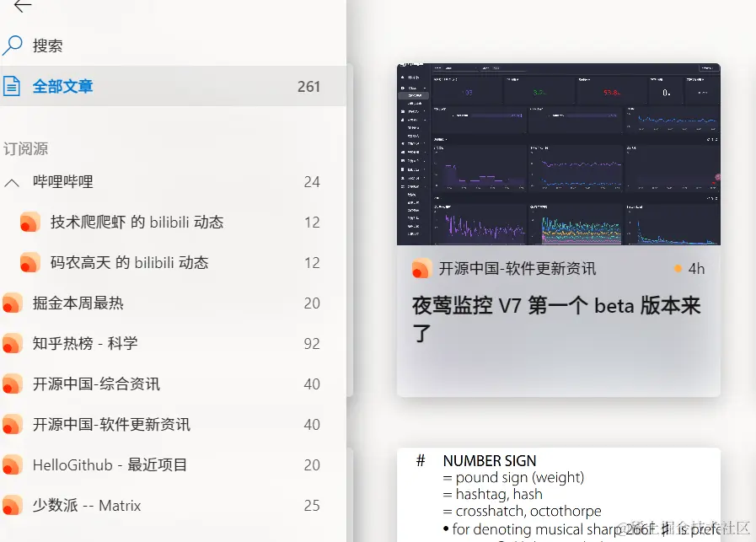Select the 全部文章 document icon
Screen dimensions: 756x542
coord(12,86)
